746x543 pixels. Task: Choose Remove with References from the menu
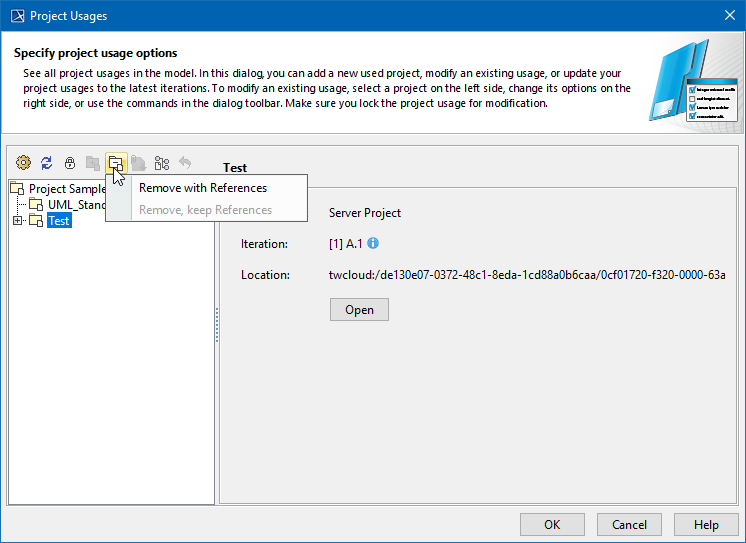pos(203,188)
